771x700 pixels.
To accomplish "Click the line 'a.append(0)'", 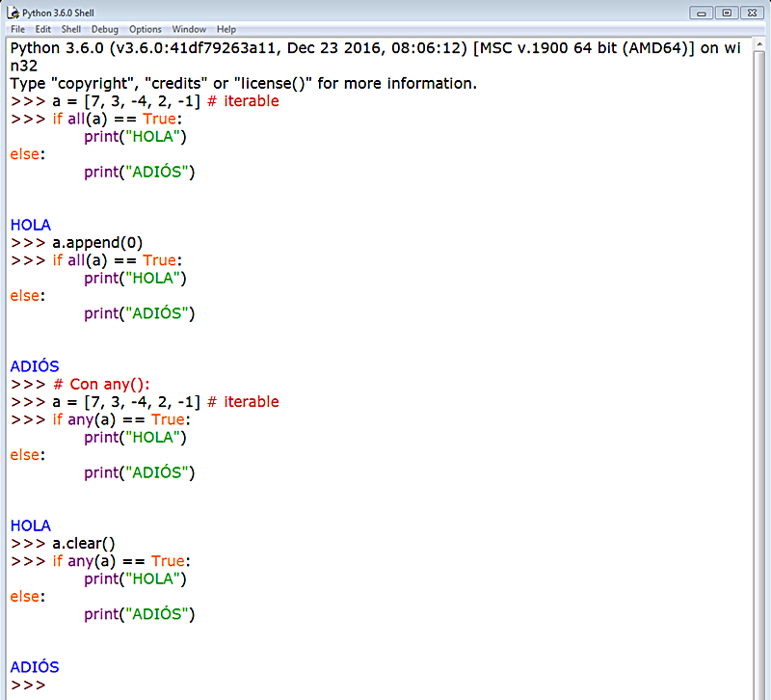I will click(x=97, y=243).
